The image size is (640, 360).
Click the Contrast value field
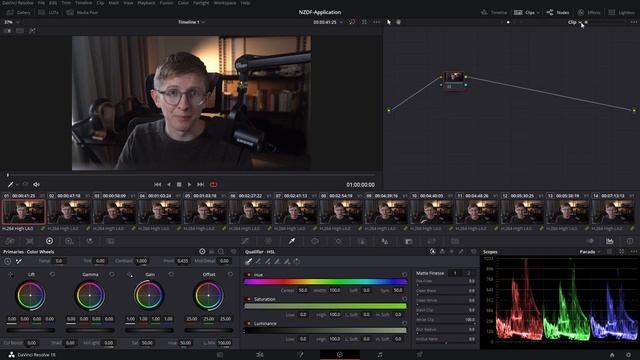(142, 261)
